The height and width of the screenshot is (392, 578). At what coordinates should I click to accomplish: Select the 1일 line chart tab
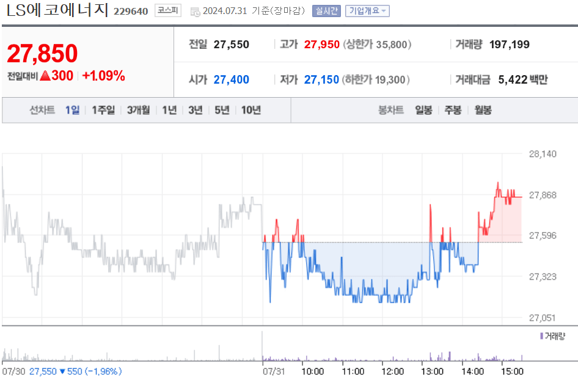click(x=72, y=110)
